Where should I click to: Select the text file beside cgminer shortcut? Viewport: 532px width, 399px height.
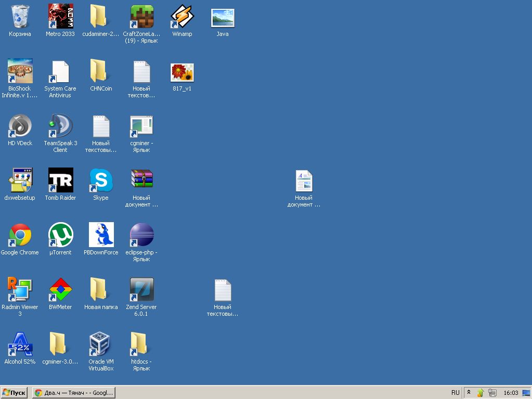pyautogui.click(x=101, y=126)
